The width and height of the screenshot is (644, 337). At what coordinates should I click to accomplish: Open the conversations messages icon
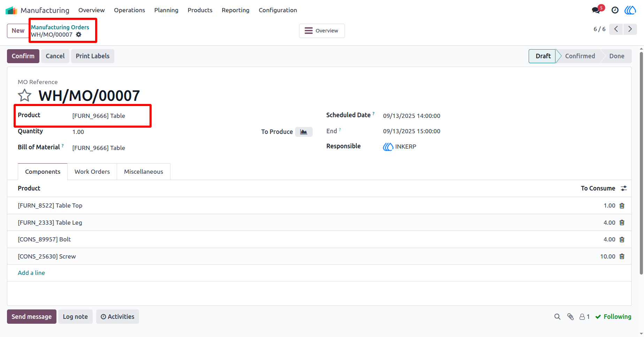[596, 10]
